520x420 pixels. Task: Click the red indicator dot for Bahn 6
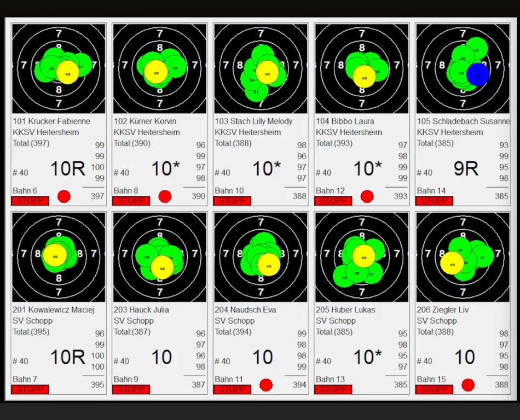point(64,196)
